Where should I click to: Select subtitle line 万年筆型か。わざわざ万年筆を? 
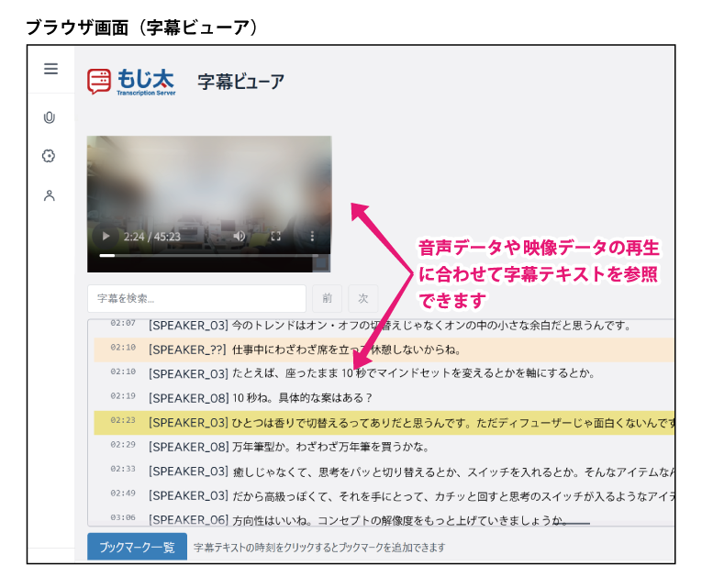[384, 447]
